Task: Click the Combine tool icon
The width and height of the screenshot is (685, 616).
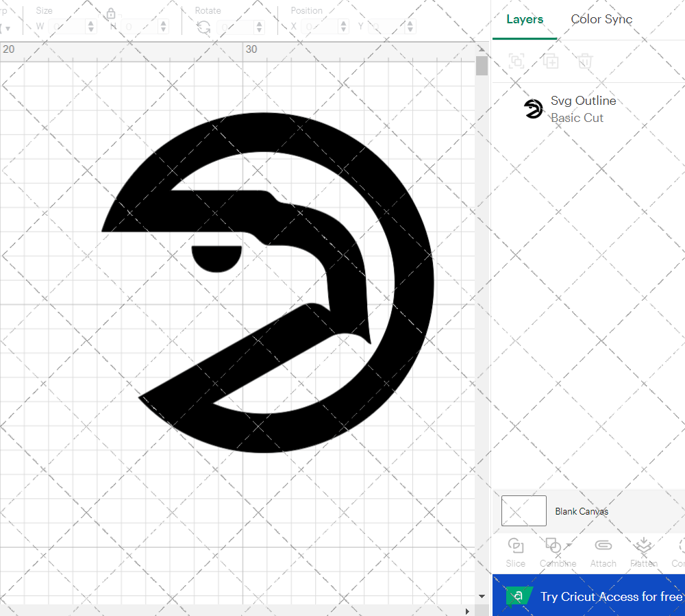Action: (x=553, y=545)
